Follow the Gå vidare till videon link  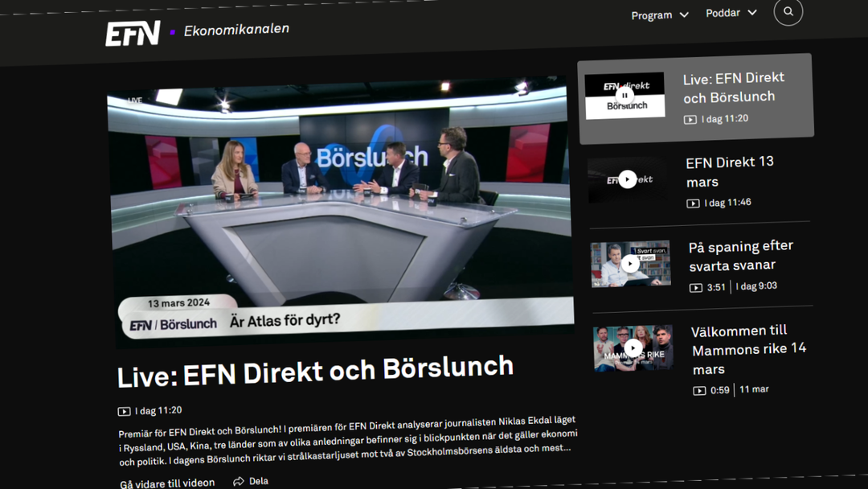pos(167,483)
